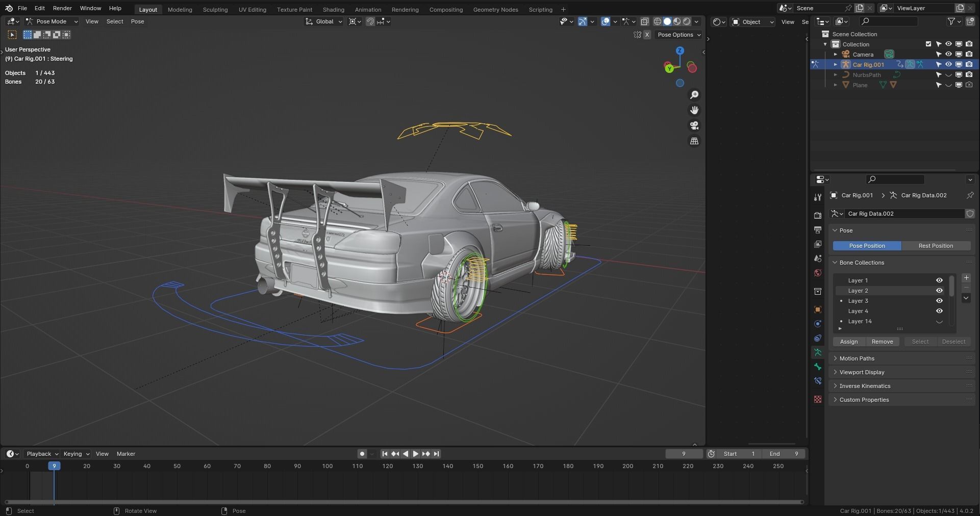980x516 pixels.
Task: Open the File menu
Action: [x=22, y=8]
